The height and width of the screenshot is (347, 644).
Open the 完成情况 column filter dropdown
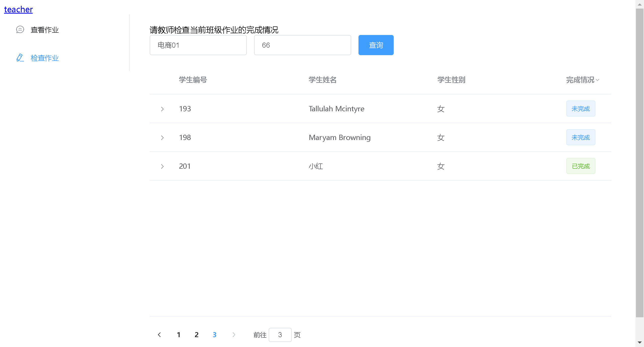click(x=597, y=80)
